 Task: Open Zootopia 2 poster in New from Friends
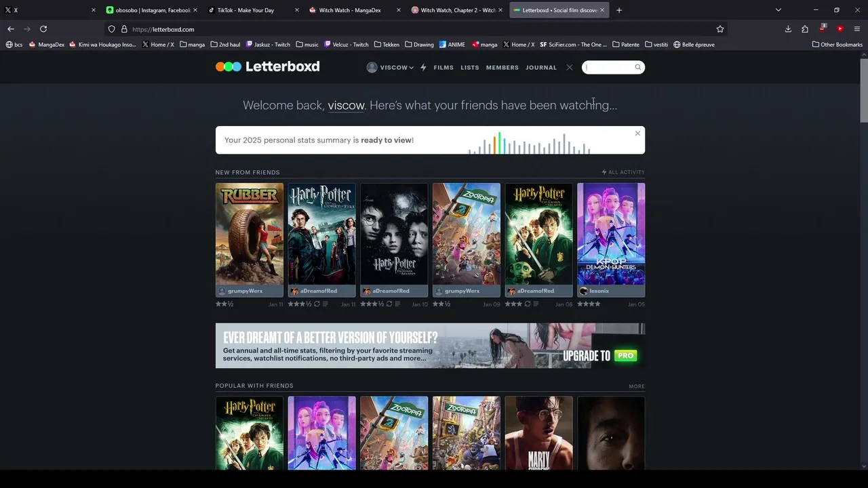(x=467, y=234)
